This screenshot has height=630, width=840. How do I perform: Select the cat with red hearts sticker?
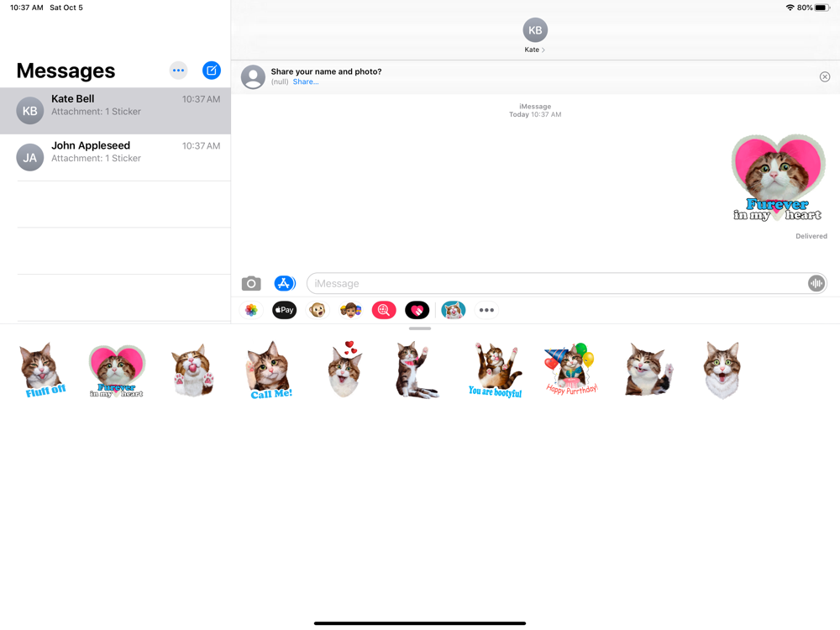click(x=345, y=369)
